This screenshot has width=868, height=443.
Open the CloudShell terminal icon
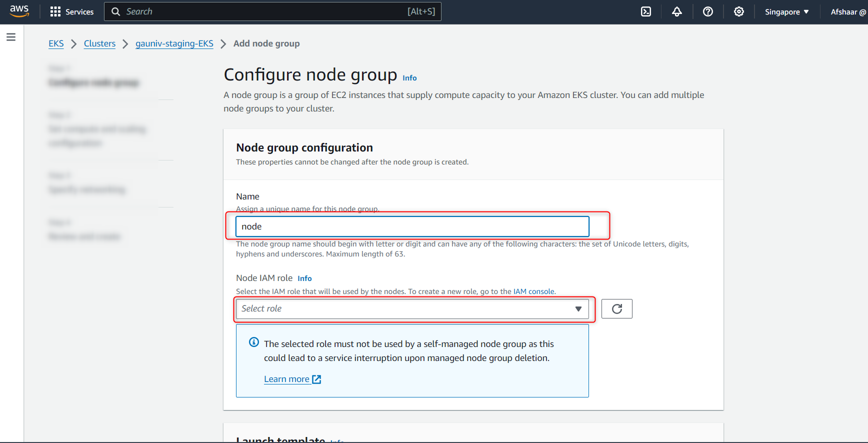[646, 11]
